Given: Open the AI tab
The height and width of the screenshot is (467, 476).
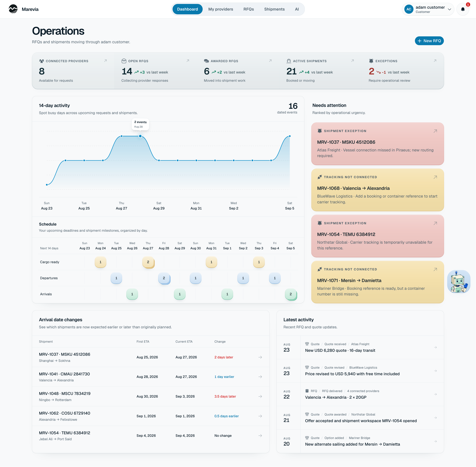Looking at the screenshot, I should 297,9.
